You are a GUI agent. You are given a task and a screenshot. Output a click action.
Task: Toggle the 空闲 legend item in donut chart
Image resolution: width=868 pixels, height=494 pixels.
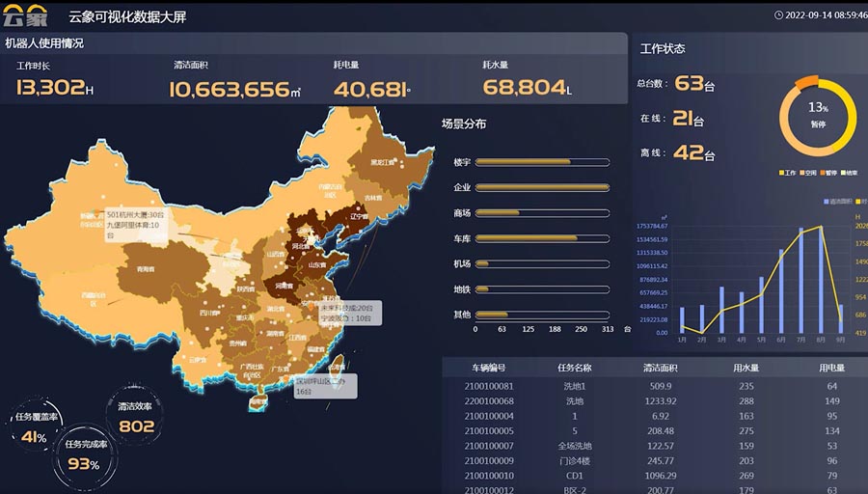click(x=807, y=173)
